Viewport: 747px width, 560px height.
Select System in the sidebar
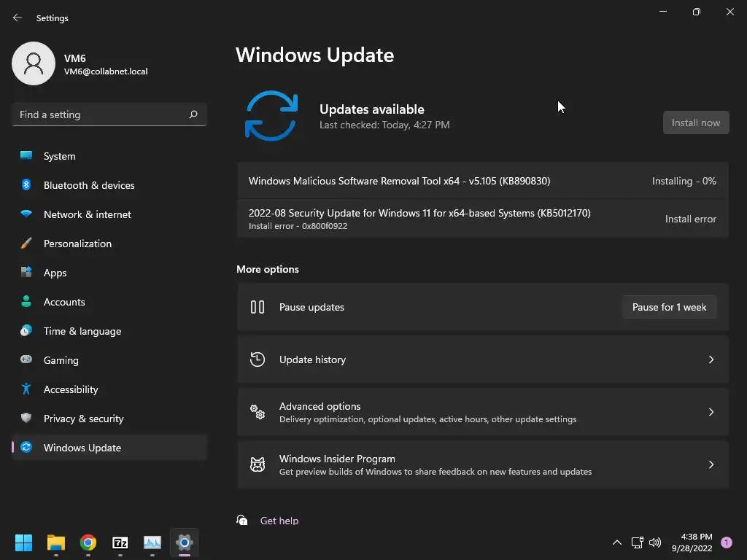click(x=109, y=156)
